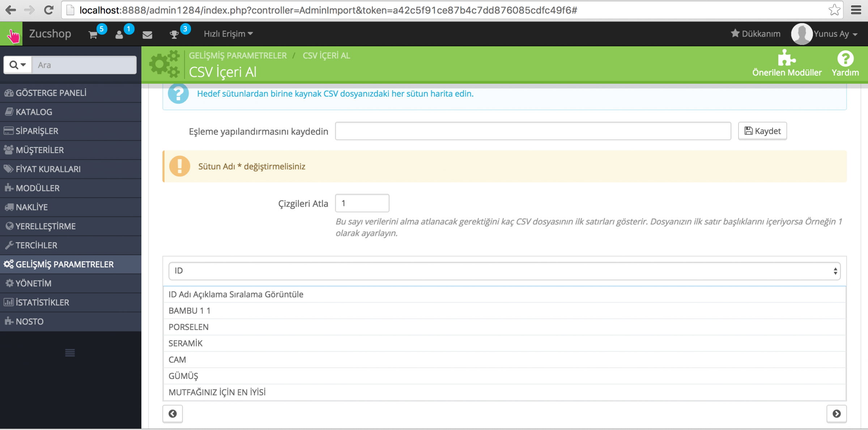This screenshot has width=868, height=430.
Task: Open TERCİHLER menu
Action: [x=71, y=245]
